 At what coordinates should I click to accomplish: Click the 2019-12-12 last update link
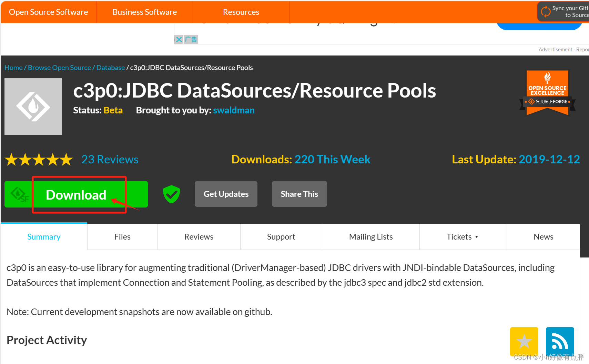pos(549,160)
